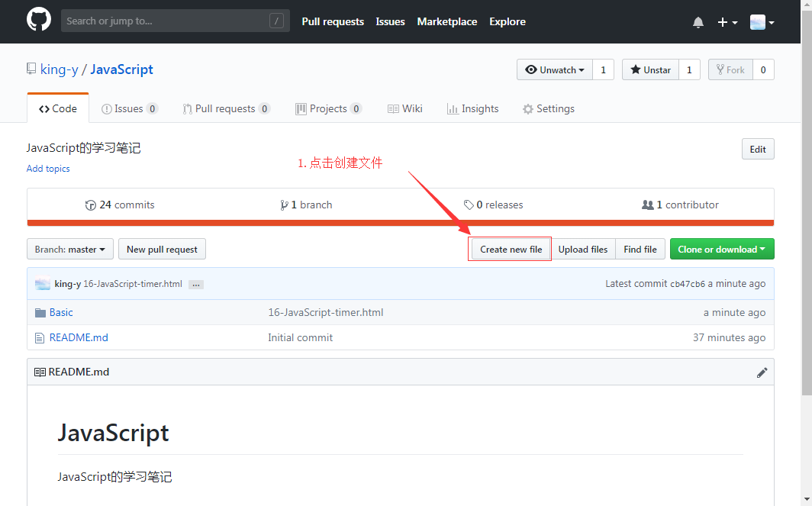
Task: Open Issues in top navigation bar
Action: 390,21
